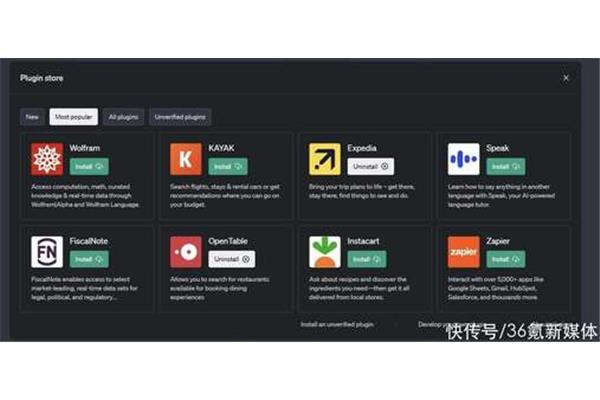Close the Plugin store dialog
This screenshot has height=400, width=600.
pyautogui.click(x=566, y=78)
